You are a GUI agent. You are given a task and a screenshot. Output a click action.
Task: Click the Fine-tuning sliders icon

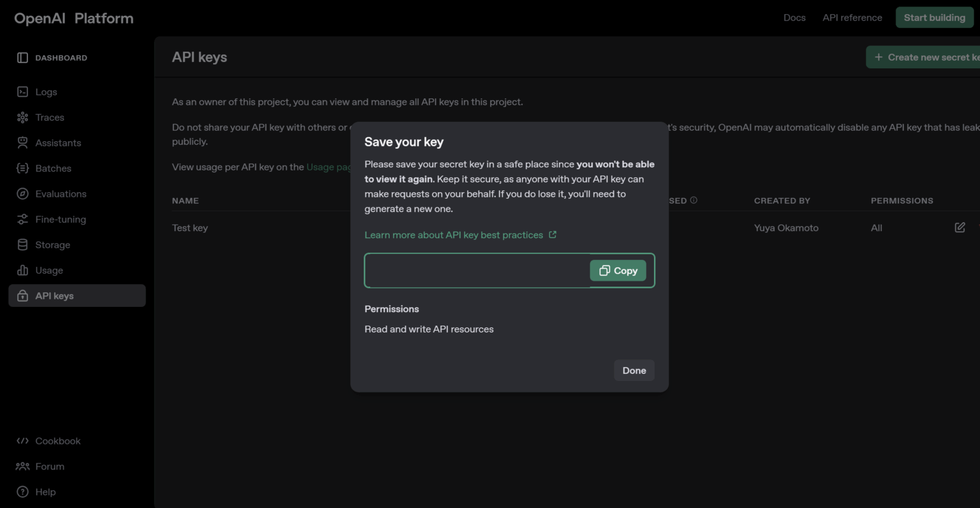point(22,220)
